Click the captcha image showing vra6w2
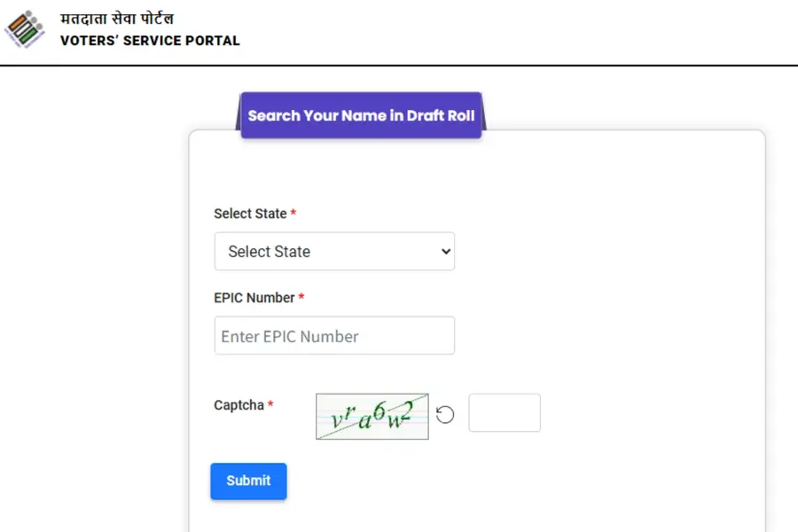Screen dimensions: 798x532 pyautogui.click(x=372, y=417)
